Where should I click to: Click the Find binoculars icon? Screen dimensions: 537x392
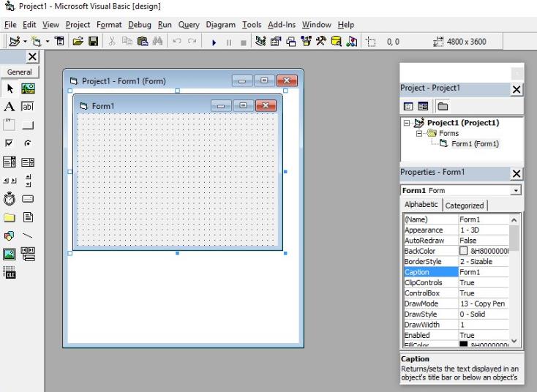[x=157, y=42]
